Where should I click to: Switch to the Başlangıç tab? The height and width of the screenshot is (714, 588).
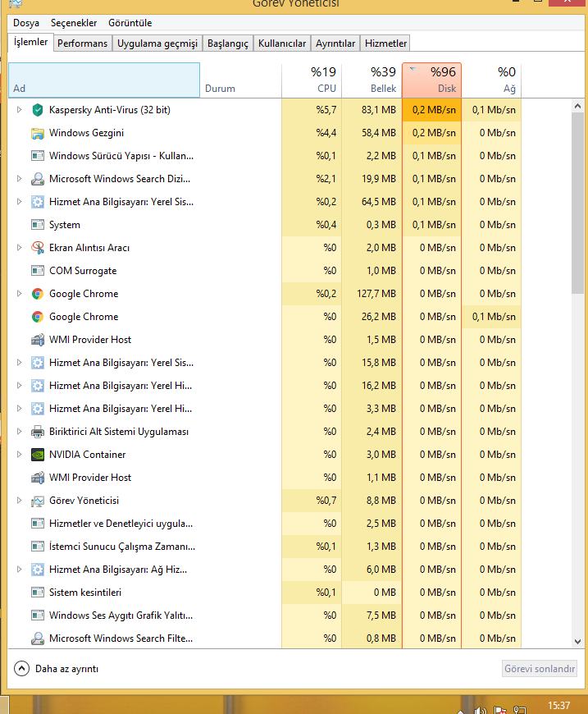coord(228,43)
